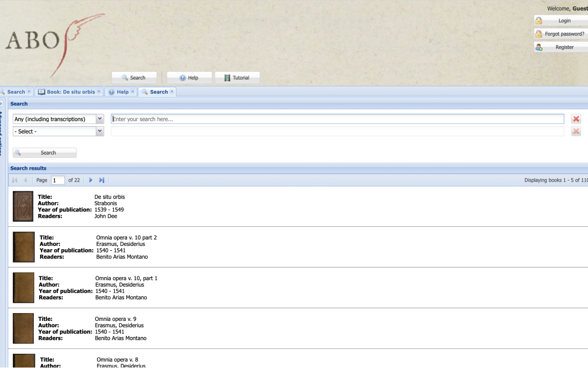This screenshot has width=588, height=368.
Task: Clear the first search row with red X
Action: click(x=576, y=119)
